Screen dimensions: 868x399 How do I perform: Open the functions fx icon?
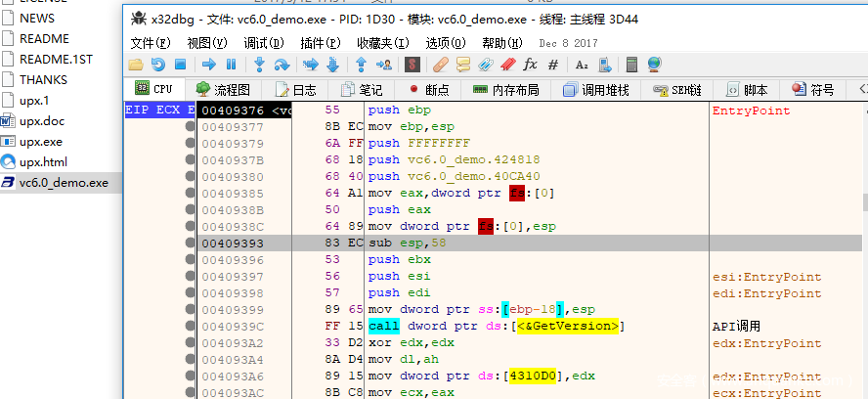531,65
